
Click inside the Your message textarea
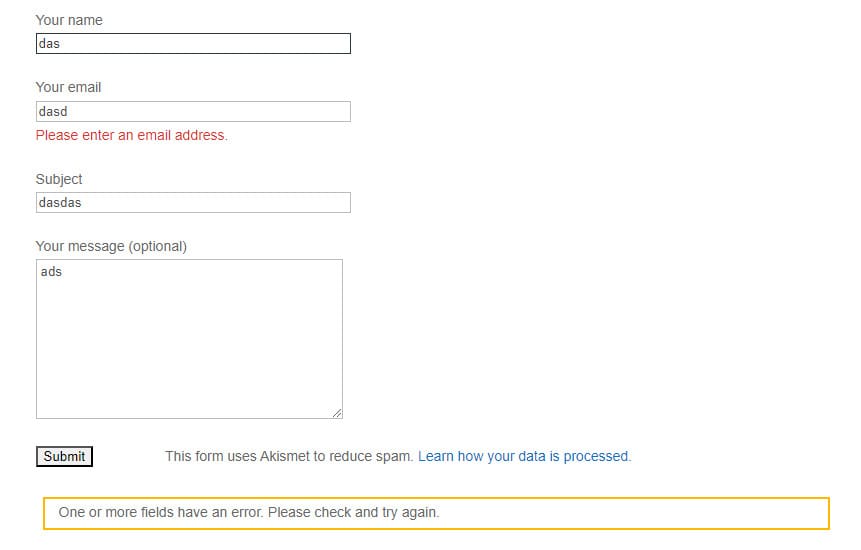click(x=189, y=339)
